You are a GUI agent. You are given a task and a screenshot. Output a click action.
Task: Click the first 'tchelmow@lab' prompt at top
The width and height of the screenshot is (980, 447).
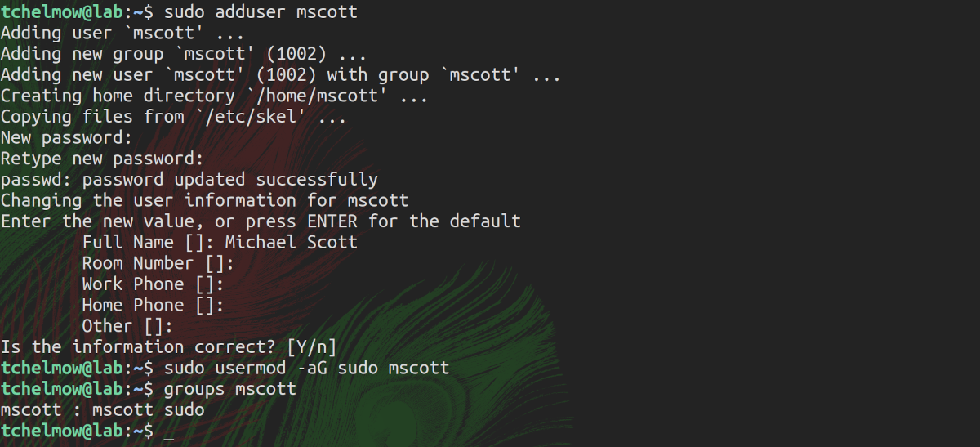pos(61,13)
